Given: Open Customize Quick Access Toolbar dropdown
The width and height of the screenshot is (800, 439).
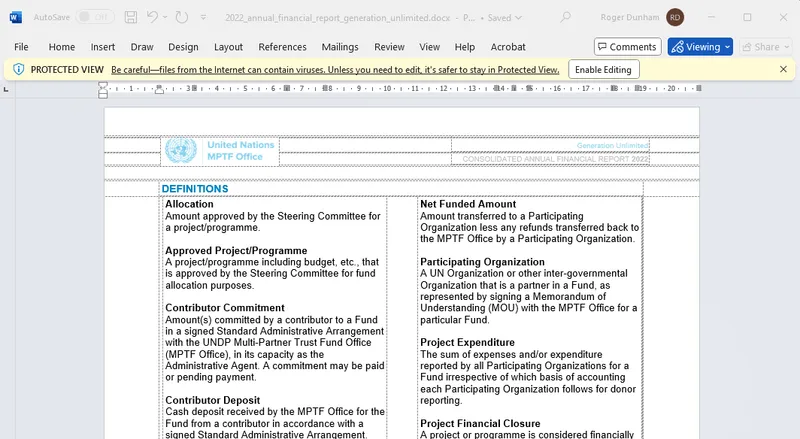Looking at the screenshot, I should tap(203, 17).
